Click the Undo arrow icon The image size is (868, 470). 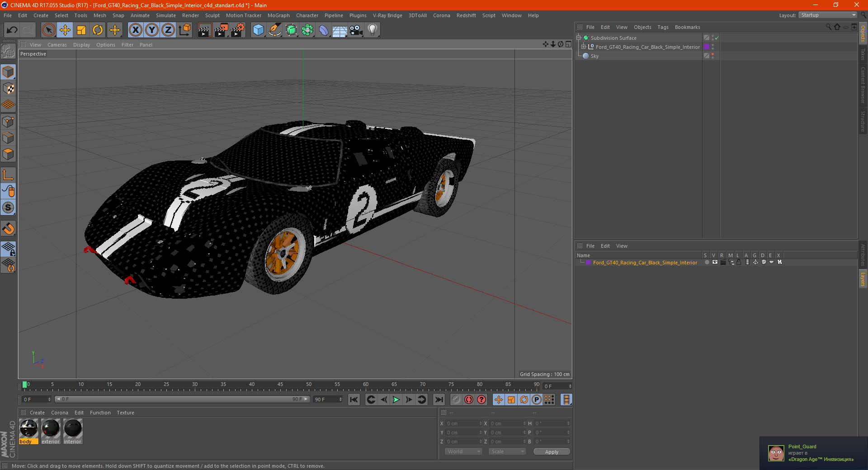tap(12, 30)
